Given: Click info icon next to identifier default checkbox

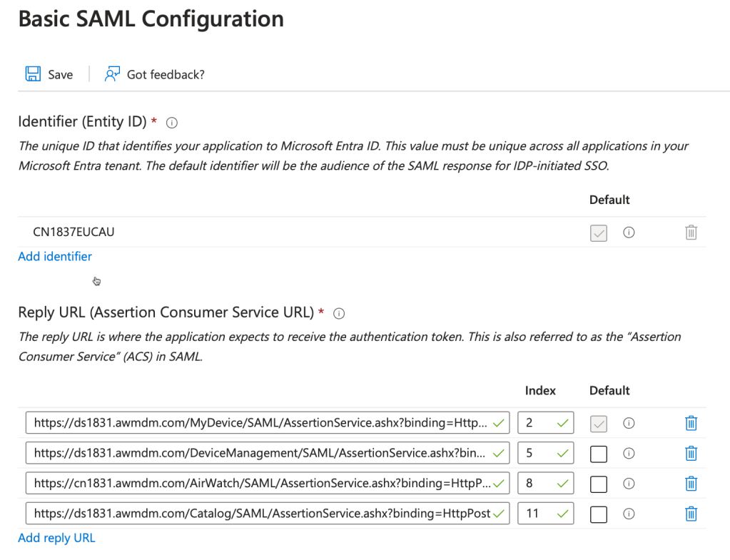Looking at the screenshot, I should pos(629,233).
